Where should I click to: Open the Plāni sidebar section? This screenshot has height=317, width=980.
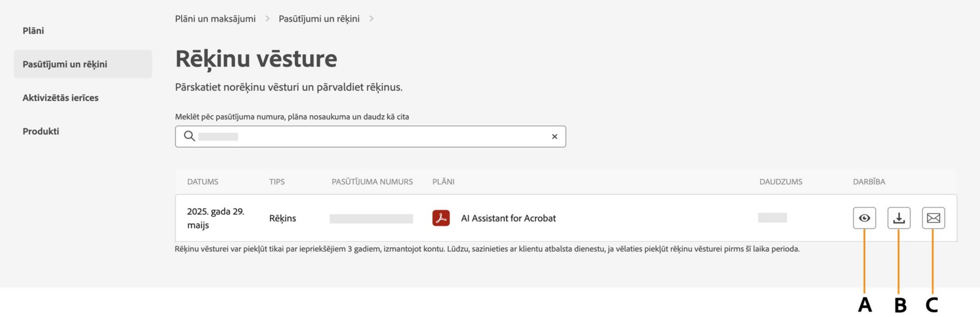coord(33,31)
